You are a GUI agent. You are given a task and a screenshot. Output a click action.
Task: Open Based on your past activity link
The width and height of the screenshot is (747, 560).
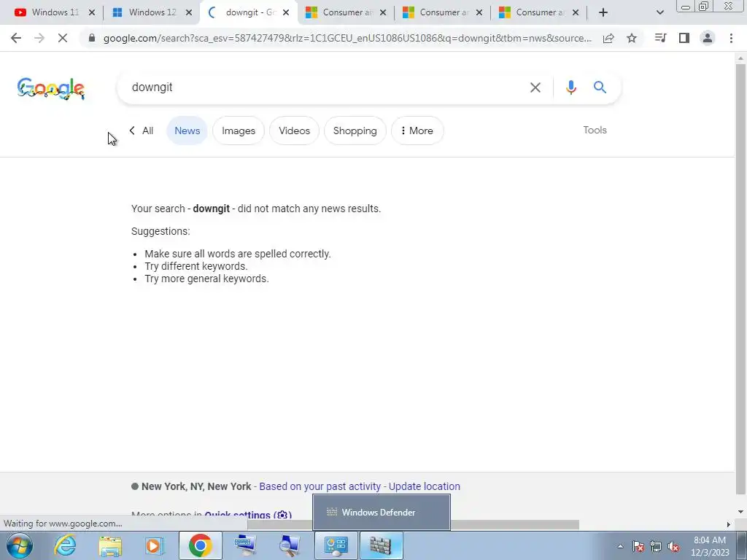point(320,486)
